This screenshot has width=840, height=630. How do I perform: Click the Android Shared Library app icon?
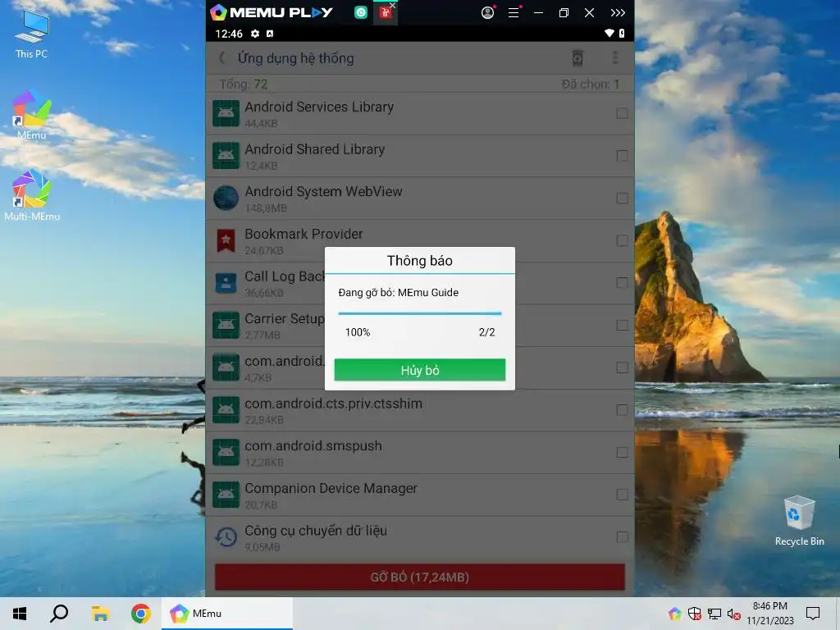tap(226, 155)
